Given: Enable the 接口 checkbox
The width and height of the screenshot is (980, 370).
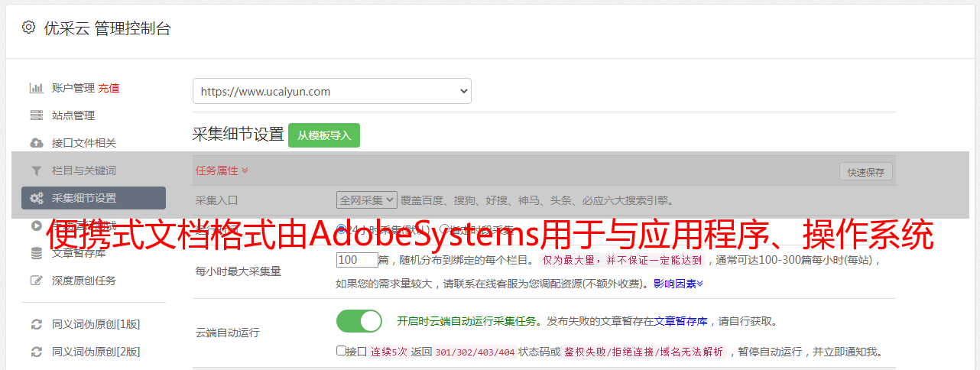Looking at the screenshot, I should (341, 351).
